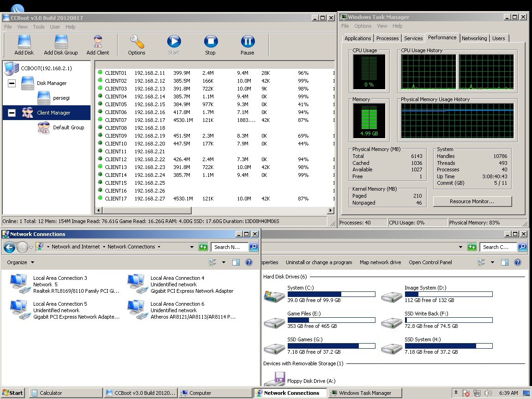Click volume speaker icon in system tray
The height and width of the screenshot is (399, 532).
(x=488, y=393)
